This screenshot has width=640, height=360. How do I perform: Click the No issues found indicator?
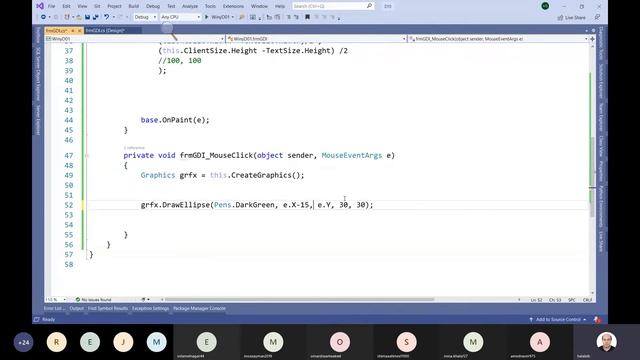point(93,300)
